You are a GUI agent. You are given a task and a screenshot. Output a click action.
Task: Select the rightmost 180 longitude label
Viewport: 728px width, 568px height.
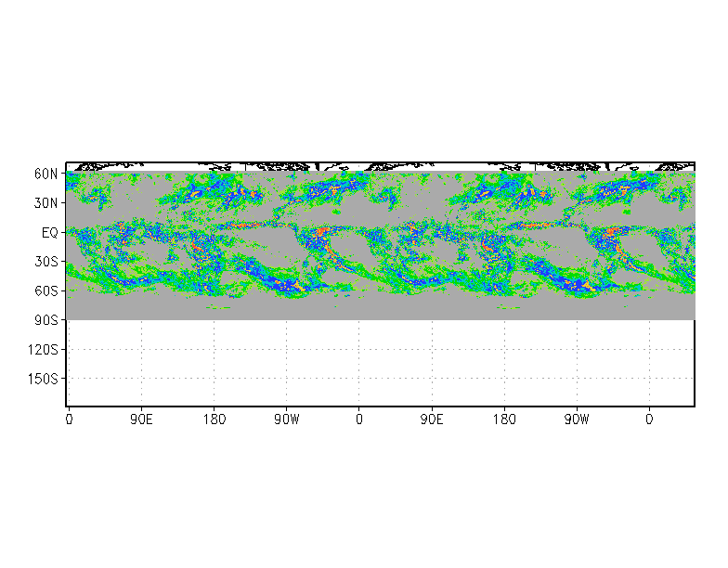pos(504,420)
